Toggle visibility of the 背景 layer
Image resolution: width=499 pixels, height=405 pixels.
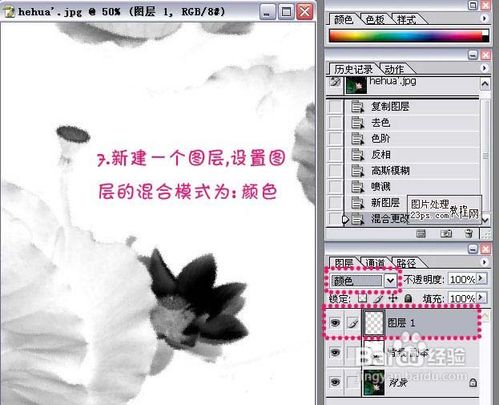click(335, 382)
